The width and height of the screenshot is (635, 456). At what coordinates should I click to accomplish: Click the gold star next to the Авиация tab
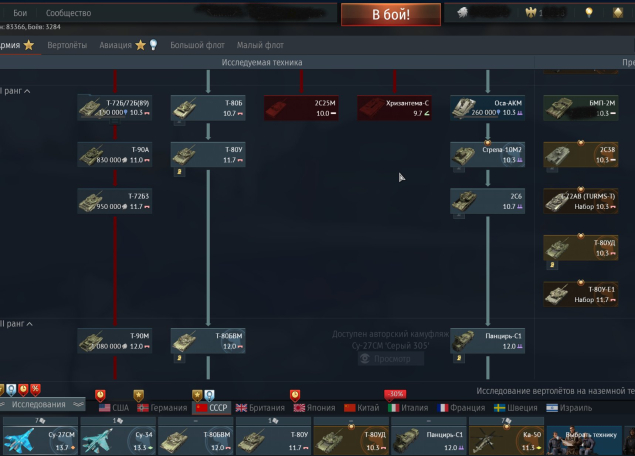pyautogui.click(x=141, y=45)
